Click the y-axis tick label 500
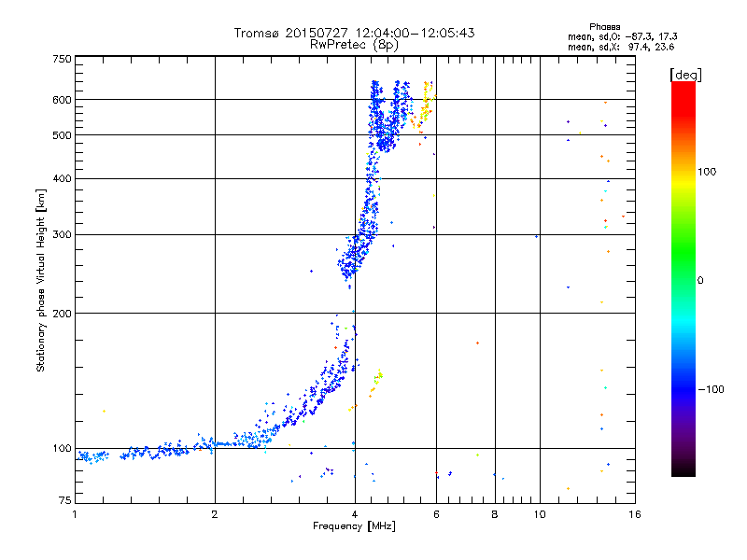747x560 pixels. [62, 135]
